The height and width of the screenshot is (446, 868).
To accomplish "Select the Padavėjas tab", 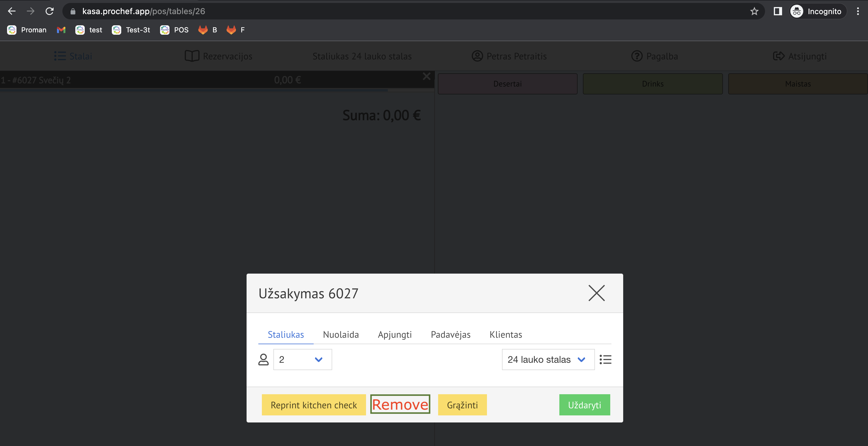I will click(450, 334).
